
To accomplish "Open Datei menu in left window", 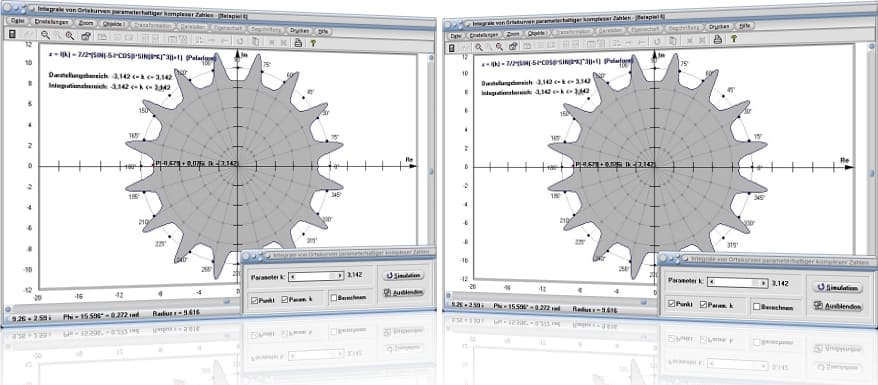I will pyautogui.click(x=17, y=22).
